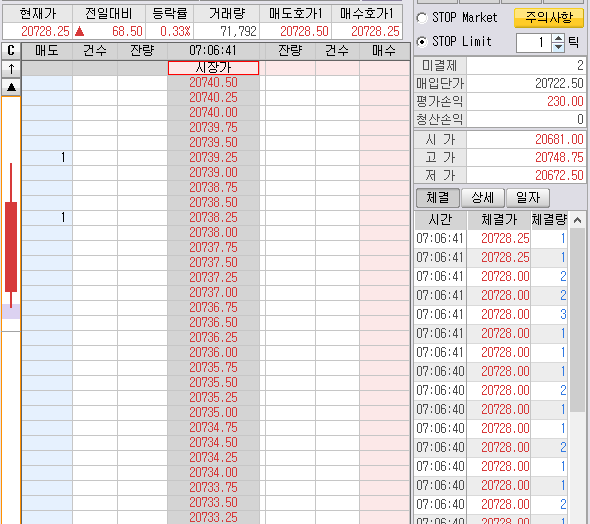Click the 매수 column header

click(x=384, y=50)
